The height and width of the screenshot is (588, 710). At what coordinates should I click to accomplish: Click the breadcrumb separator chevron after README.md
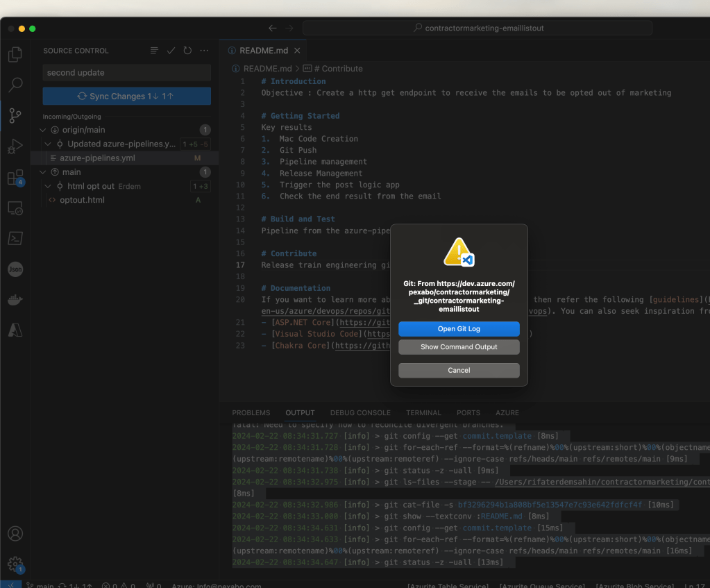pos(298,69)
